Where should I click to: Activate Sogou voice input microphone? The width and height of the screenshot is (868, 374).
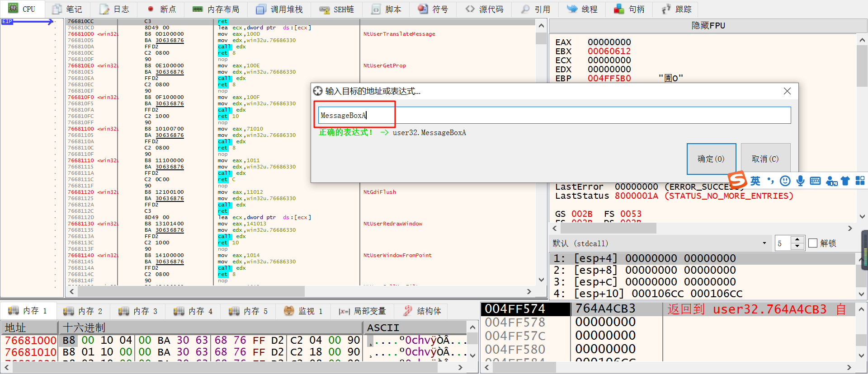click(x=800, y=181)
